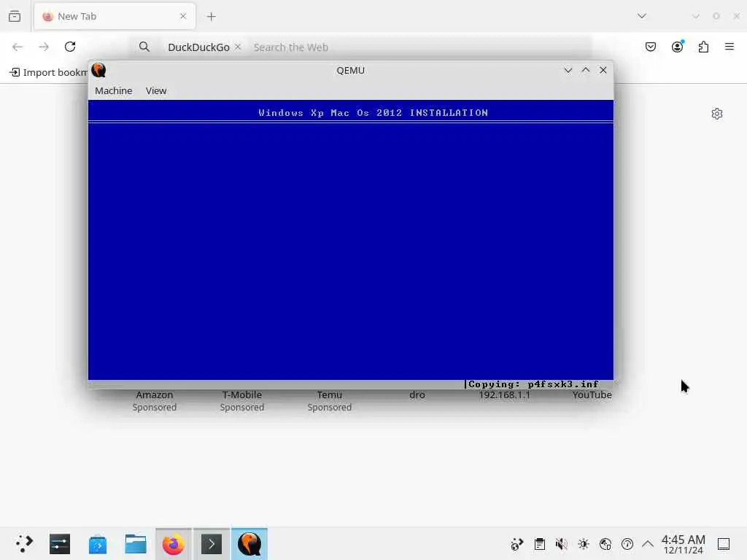This screenshot has height=560, width=747.
Task: Click the search magnifier in address bar
Action: (x=144, y=47)
